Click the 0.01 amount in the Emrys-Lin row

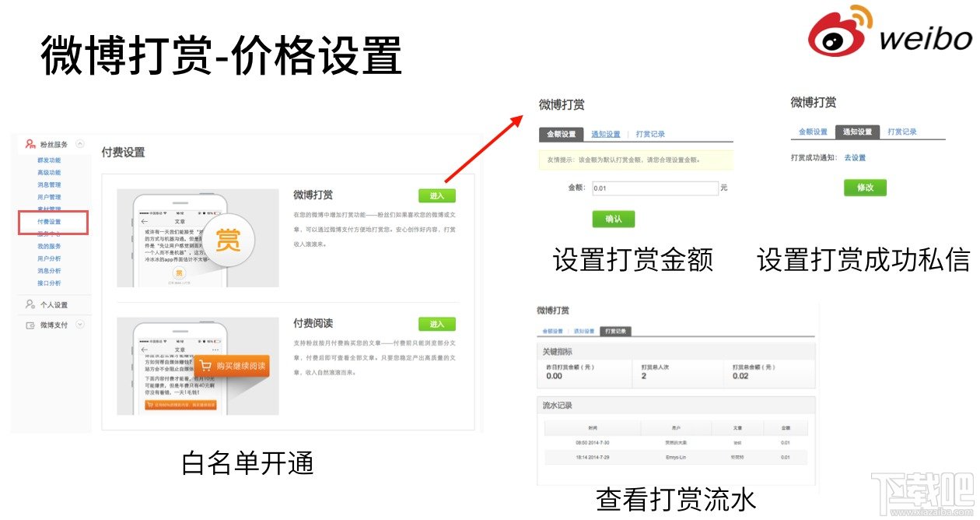coord(785,458)
